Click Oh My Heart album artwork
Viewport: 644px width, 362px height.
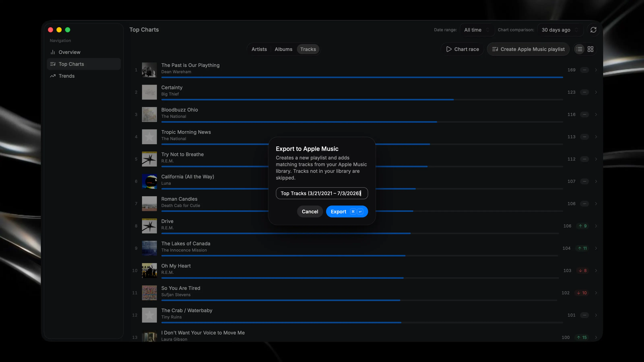pyautogui.click(x=149, y=270)
